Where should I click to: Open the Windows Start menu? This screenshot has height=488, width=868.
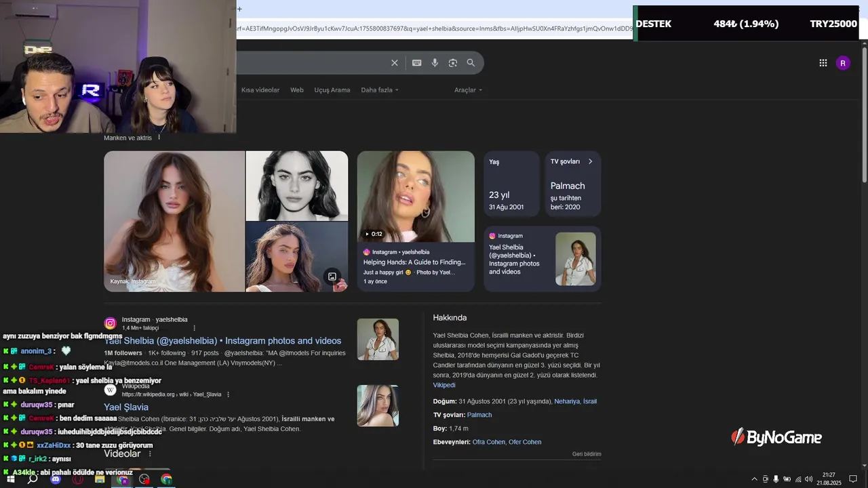point(11,479)
